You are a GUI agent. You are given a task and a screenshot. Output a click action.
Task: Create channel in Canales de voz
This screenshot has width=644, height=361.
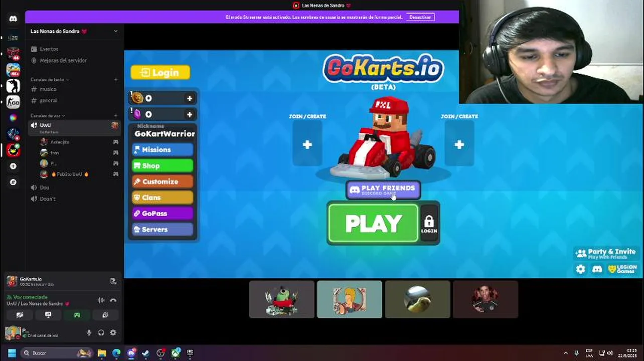(115, 116)
